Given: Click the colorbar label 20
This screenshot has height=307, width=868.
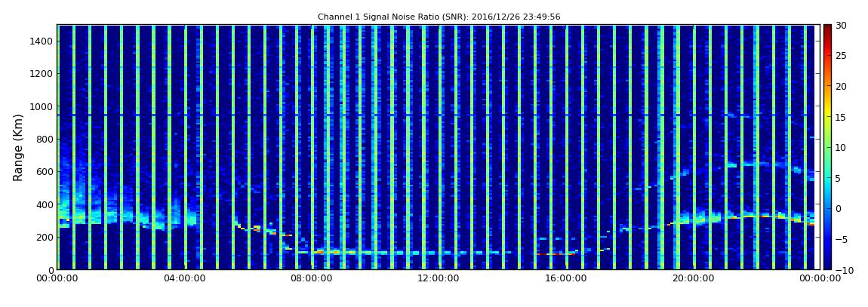Looking at the screenshot, I should pos(841,86).
